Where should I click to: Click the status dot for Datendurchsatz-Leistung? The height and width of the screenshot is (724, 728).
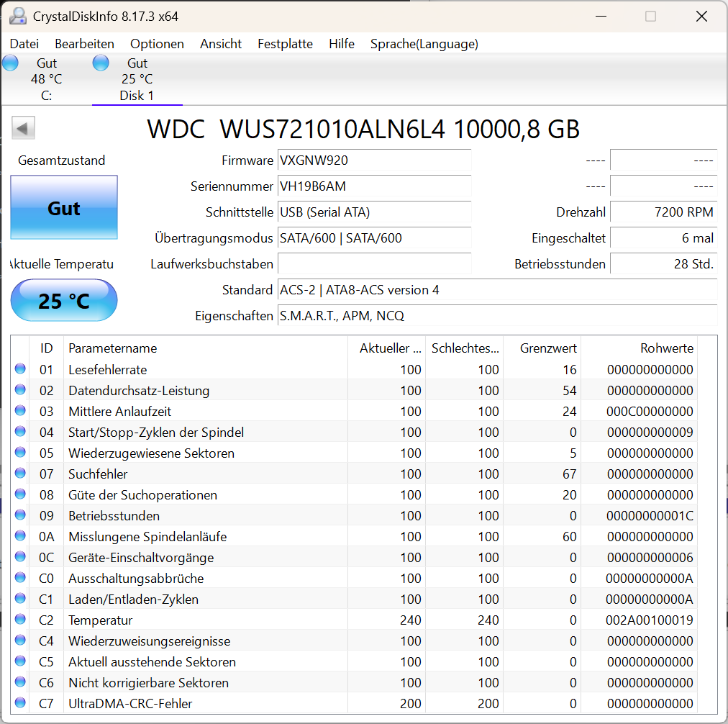point(20,389)
